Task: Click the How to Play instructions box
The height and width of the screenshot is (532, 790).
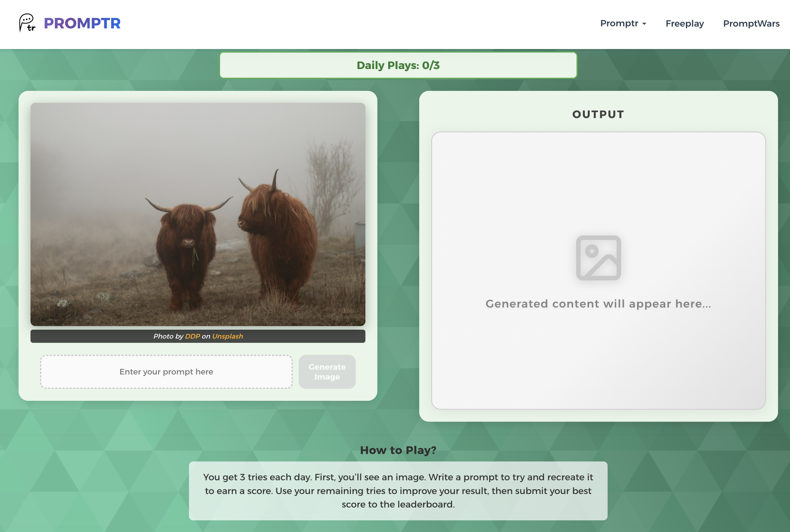Action: coord(398,491)
